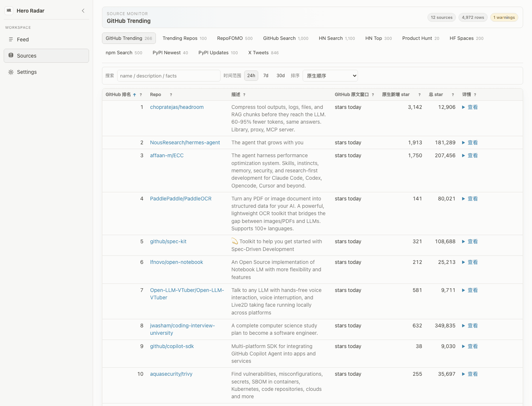Show help for GitHub 原文窗口 header
Screen dimensions: 532x406
pos(373,95)
